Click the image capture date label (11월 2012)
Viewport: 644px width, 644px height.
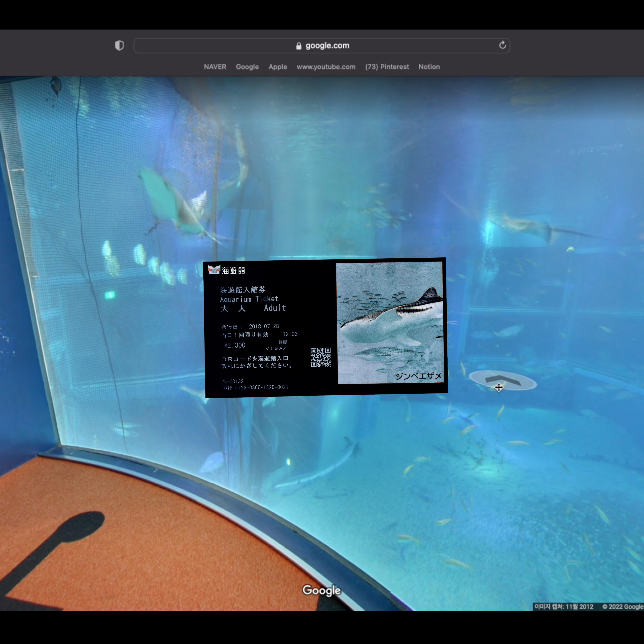[x=564, y=606]
